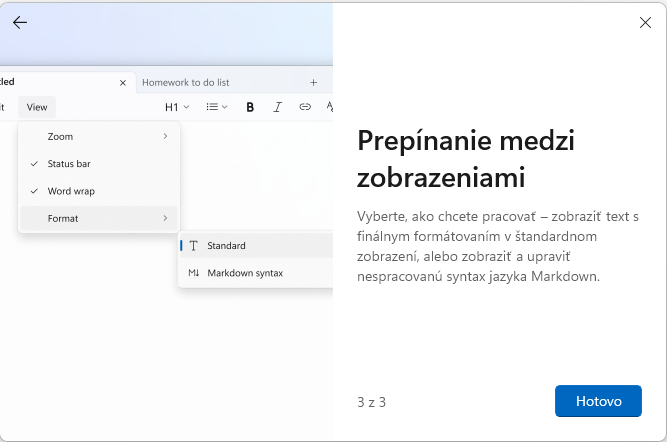Expand the Zoom submenu
667x442 pixels.
(x=98, y=136)
